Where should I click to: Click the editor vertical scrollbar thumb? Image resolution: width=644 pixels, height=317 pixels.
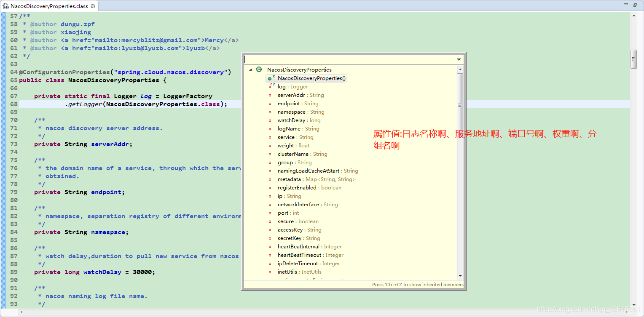[x=633, y=59]
